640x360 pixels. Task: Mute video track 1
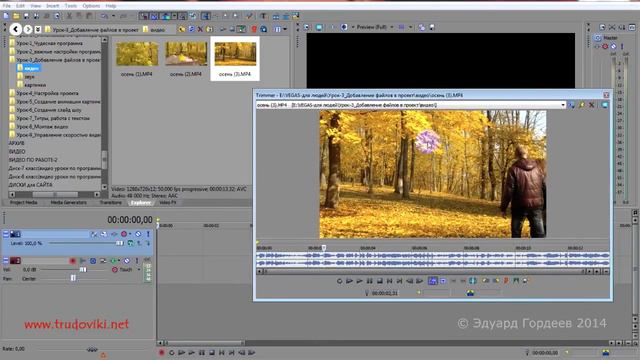coord(138,234)
